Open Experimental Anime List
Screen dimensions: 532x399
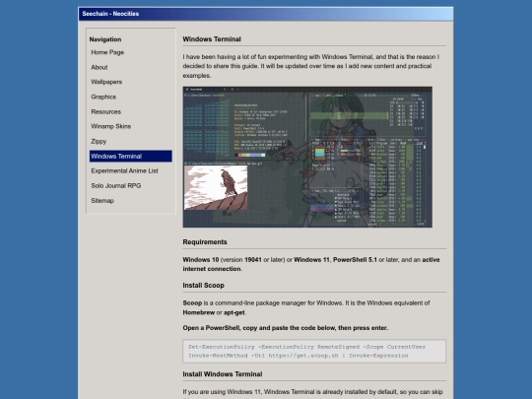pos(124,170)
